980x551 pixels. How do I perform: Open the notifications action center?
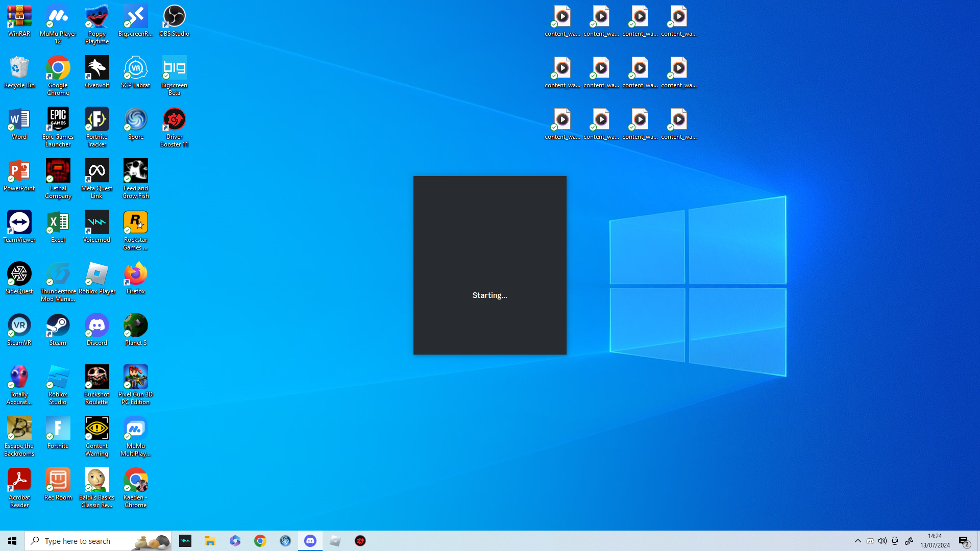[x=964, y=541]
